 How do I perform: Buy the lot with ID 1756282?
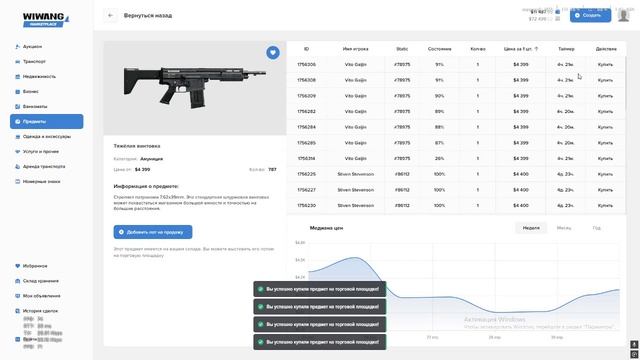[x=605, y=111]
